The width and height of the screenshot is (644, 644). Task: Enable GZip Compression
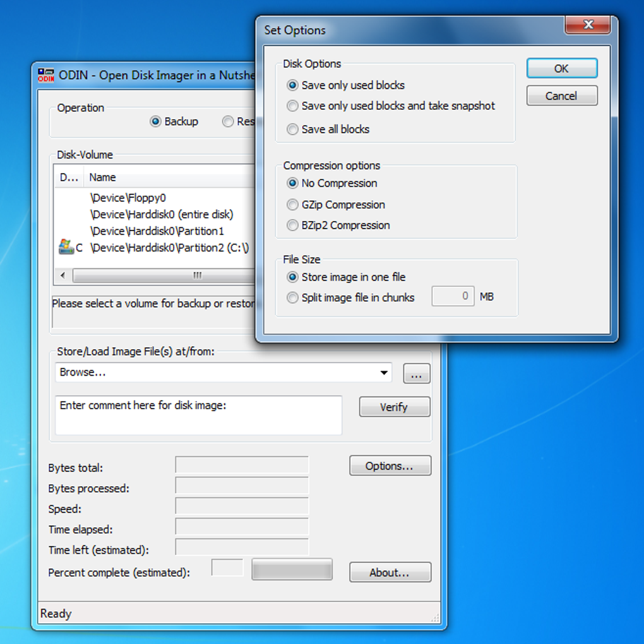[x=292, y=205]
